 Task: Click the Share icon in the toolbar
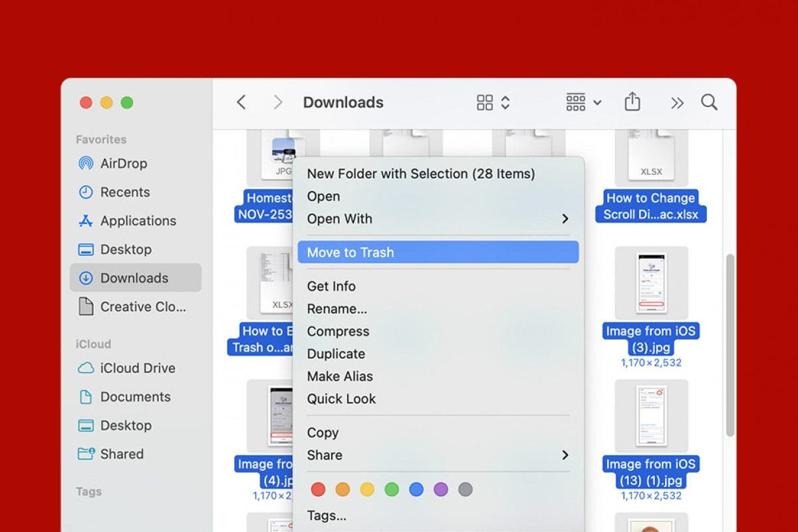tap(632, 102)
